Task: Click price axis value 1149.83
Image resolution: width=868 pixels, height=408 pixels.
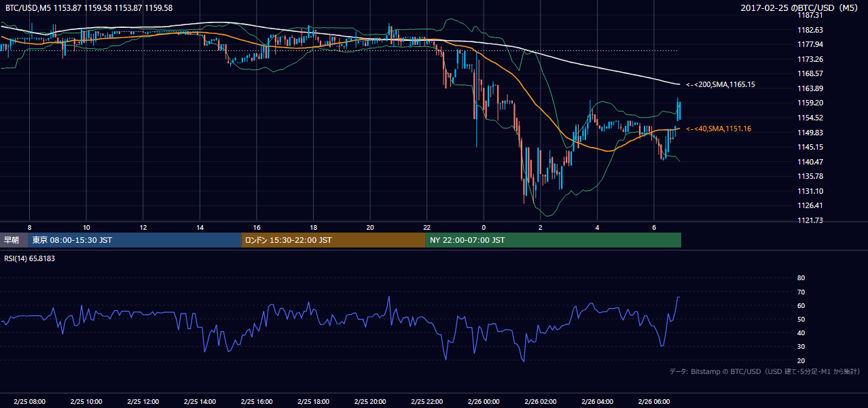Action: [x=810, y=133]
